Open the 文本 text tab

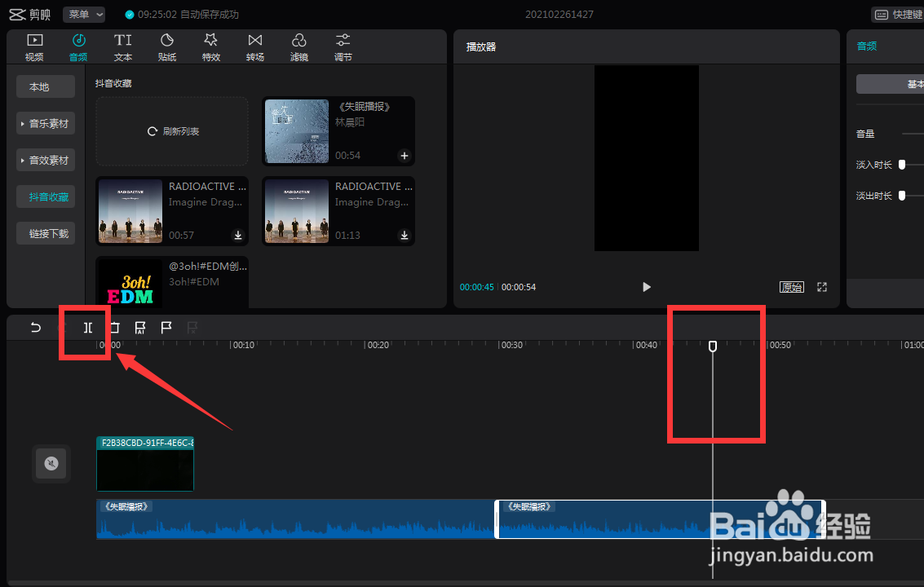pos(122,47)
